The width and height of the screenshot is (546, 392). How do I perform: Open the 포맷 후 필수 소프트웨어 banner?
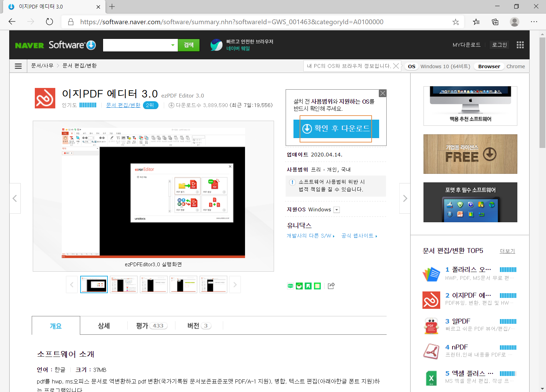[470, 202]
